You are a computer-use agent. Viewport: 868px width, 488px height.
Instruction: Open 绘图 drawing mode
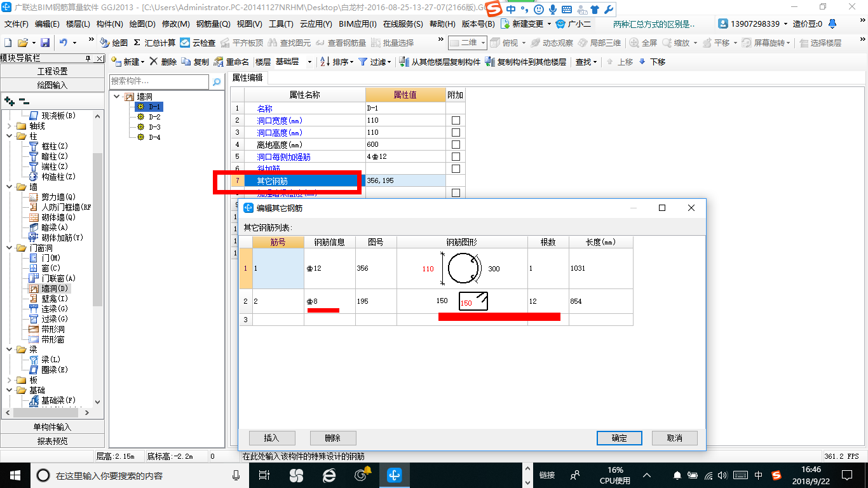[114, 43]
